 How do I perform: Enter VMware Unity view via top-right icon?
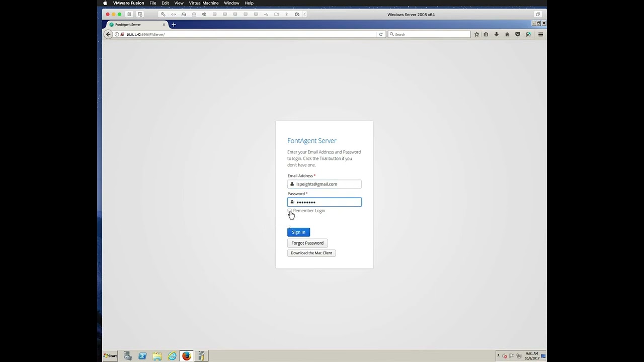(538, 15)
